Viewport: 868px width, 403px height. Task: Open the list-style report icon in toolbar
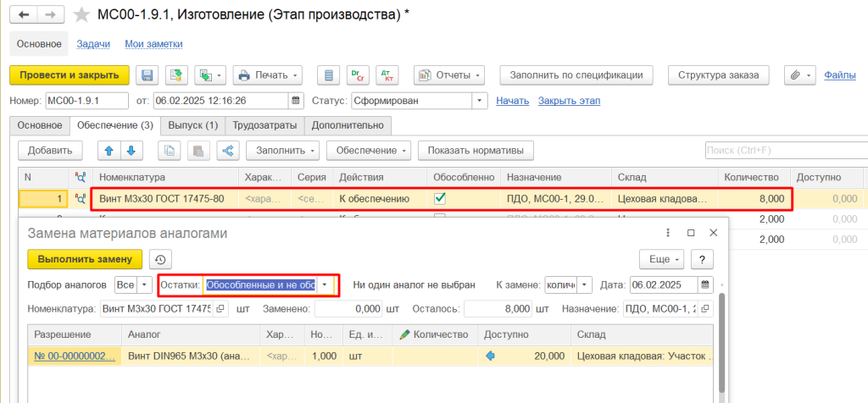point(328,75)
